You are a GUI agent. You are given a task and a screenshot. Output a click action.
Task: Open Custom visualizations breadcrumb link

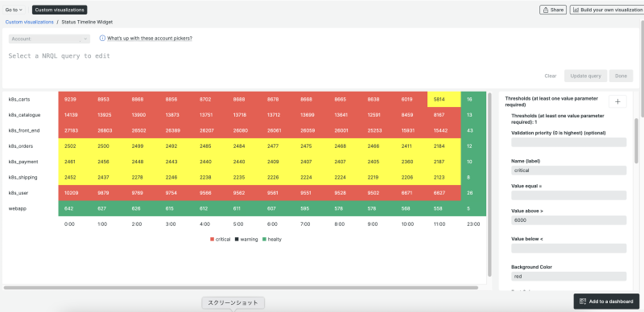(x=29, y=23)
